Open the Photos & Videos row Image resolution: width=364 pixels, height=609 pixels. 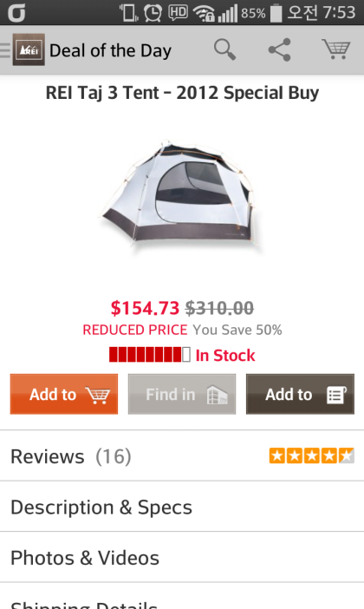tap(182, 557)
